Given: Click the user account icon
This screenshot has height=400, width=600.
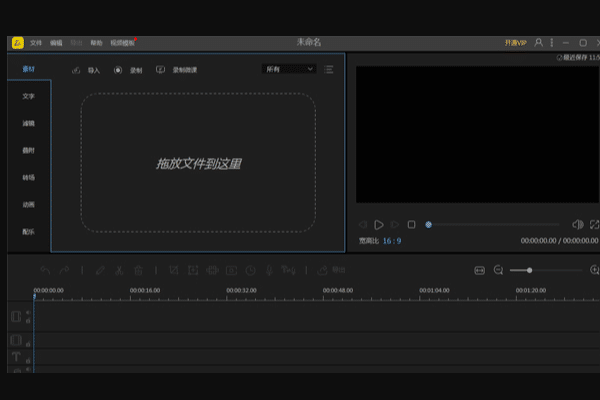Looking at the screenshot, I should 539,43.
